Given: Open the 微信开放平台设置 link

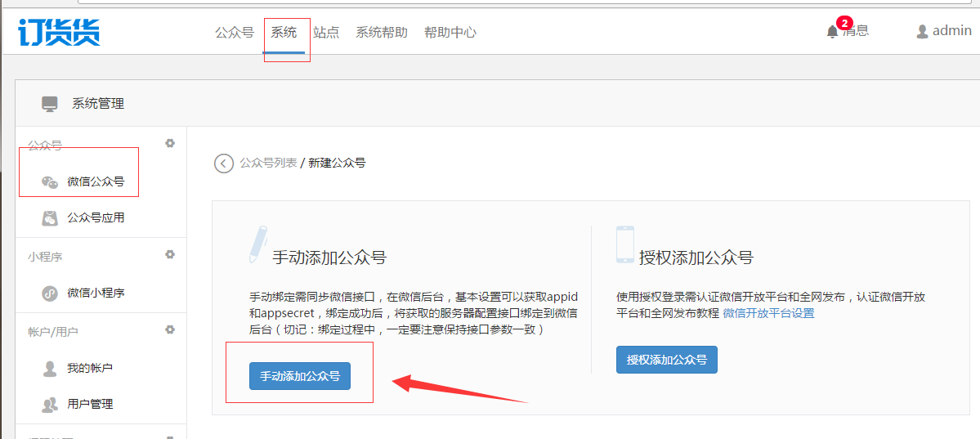Looking at the screenshot, I should click(769, 313).
